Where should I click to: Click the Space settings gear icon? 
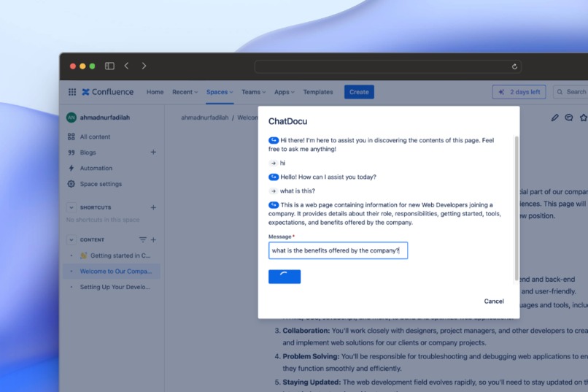click(71, 184)
